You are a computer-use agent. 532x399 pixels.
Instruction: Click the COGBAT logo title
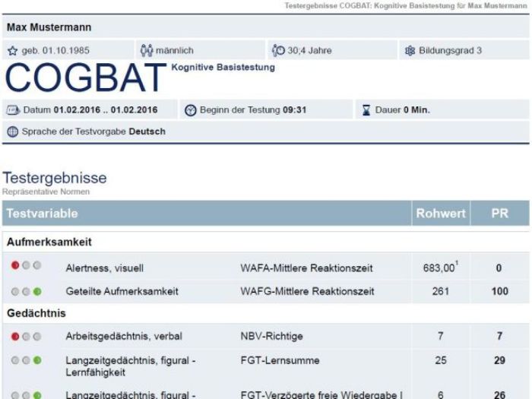pos(85,78)
